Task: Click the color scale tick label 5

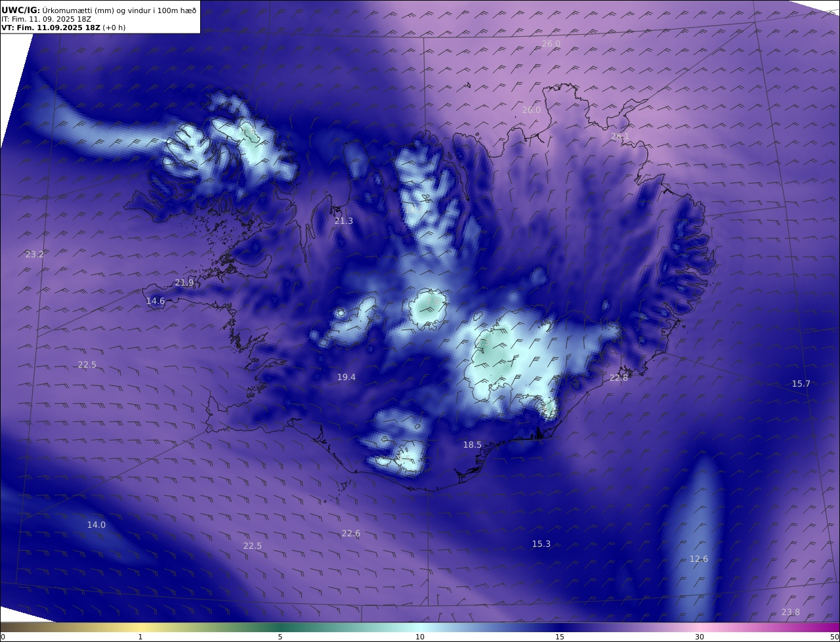Action: pos(280,637)
